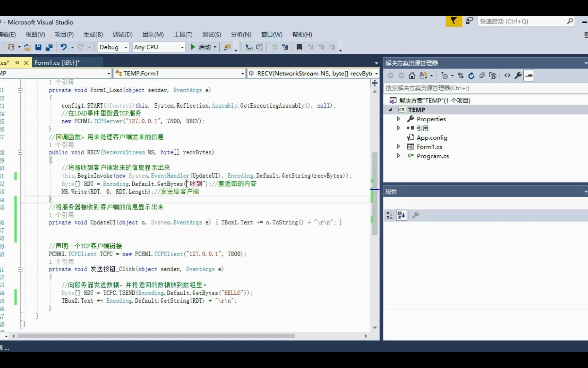Click the Undo arrow icon
The width and height of the screenshot is (588, 368).
[64, 47]
